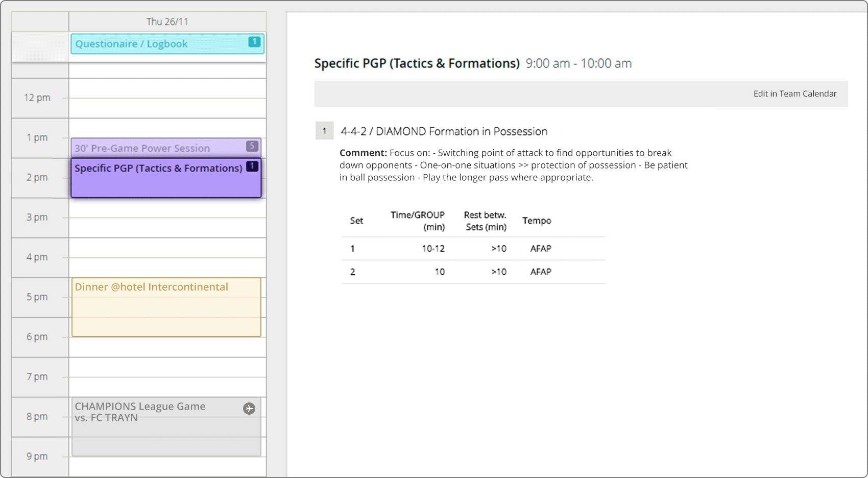This screenshot has height=478, width=868.
Task: Click the count badge on Questionaire / Logbook
Action: click(x=254, y=42)
